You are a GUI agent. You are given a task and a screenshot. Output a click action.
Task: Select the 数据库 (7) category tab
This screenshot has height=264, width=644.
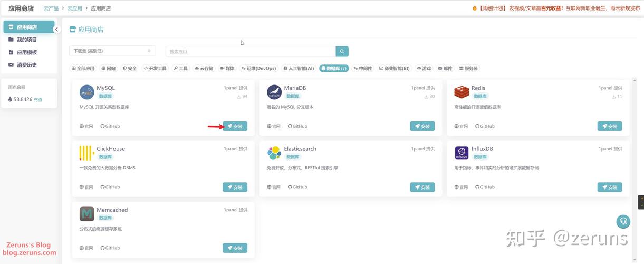click(x=334, y=68)
